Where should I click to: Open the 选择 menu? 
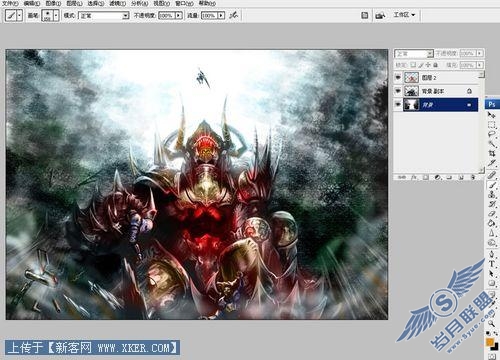(x=96, y=3)
